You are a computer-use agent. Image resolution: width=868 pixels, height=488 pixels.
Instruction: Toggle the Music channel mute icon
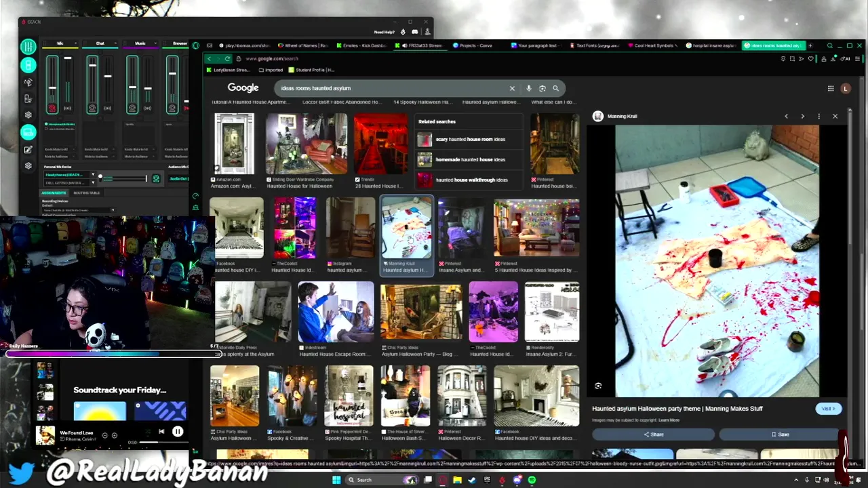click(132, 108)
